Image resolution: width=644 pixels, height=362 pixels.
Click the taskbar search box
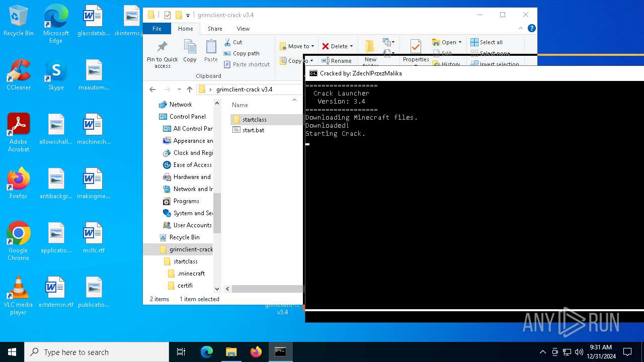click(x=97, y=352)
